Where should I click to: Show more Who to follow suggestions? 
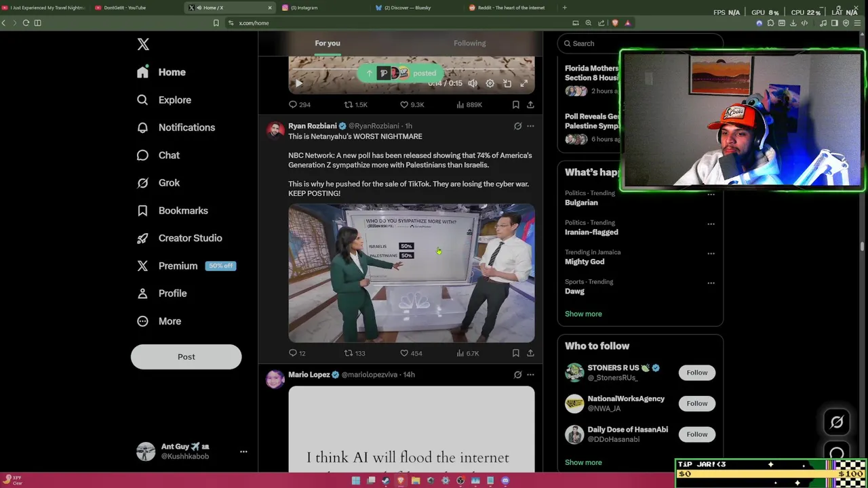583,462
